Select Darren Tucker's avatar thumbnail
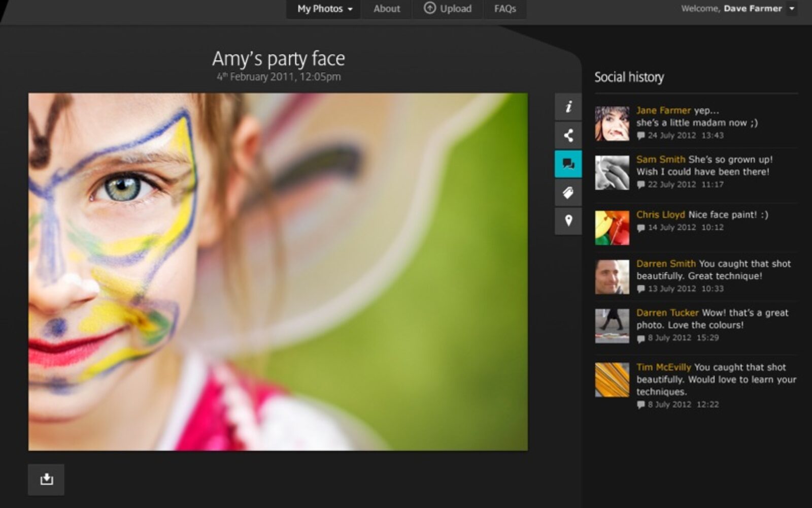Viewport: 812px width, 508px height. coord(612,326)
